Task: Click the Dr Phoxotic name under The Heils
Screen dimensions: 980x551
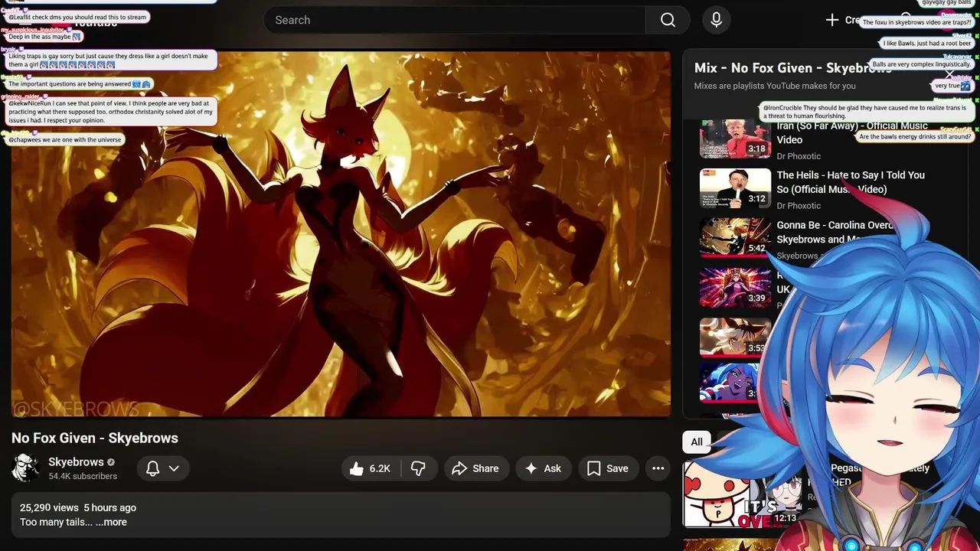Action: (799, 205)
